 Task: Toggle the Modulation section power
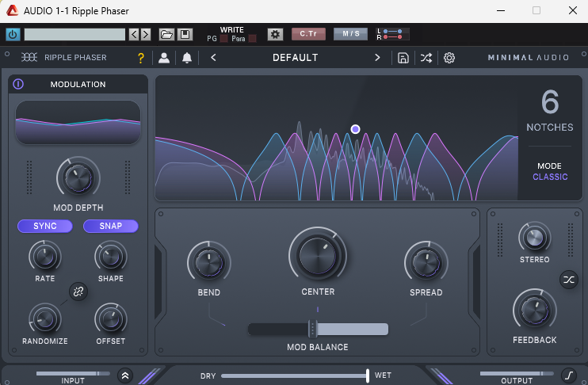(18, 84)
